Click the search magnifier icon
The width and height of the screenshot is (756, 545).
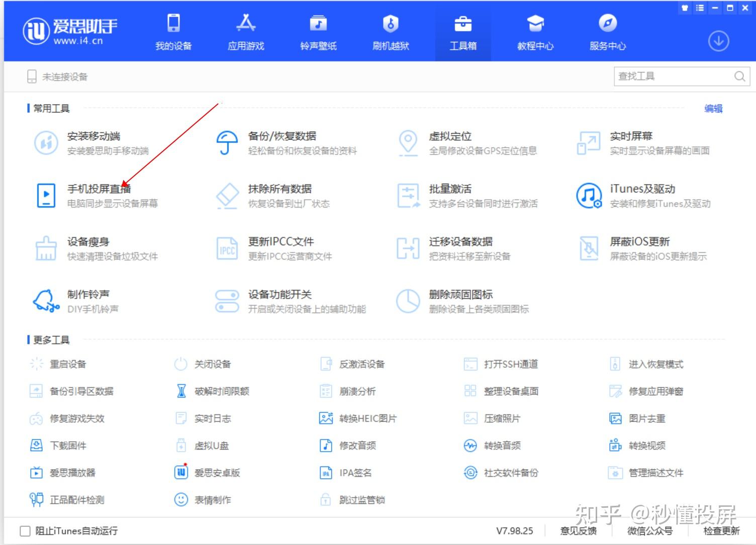(x=739, y=76)
